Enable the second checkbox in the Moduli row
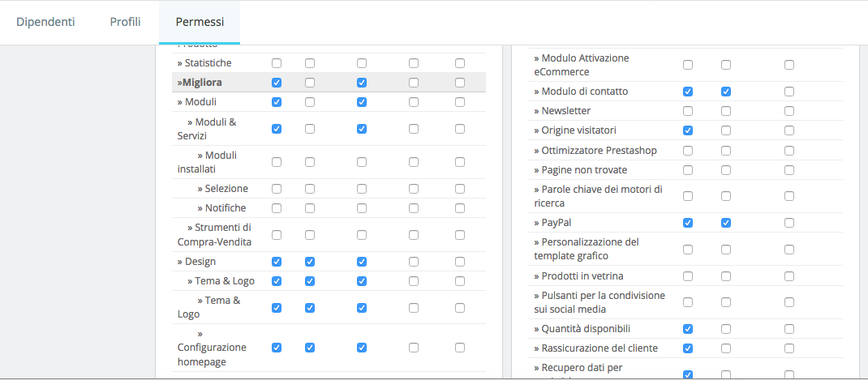 pyautogui.click(x=310, y=102)
